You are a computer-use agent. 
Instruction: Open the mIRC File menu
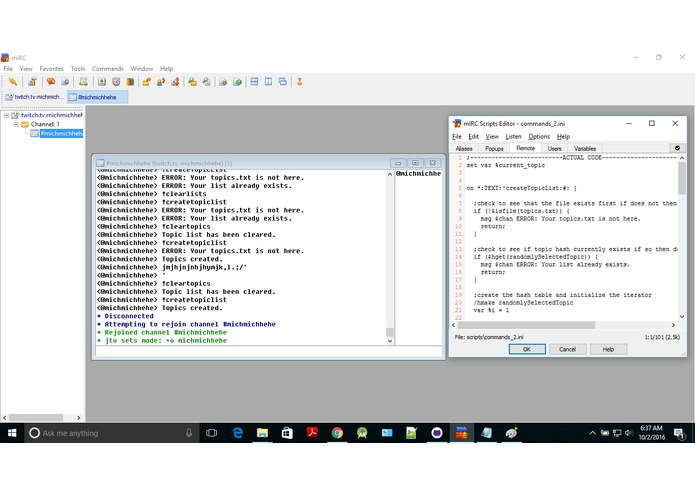[8, 69]
